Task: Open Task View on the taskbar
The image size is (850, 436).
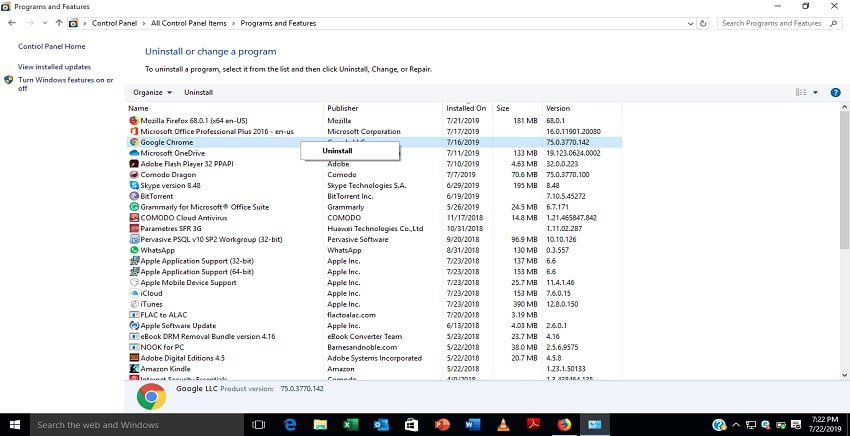Action: tap(259, 425)
